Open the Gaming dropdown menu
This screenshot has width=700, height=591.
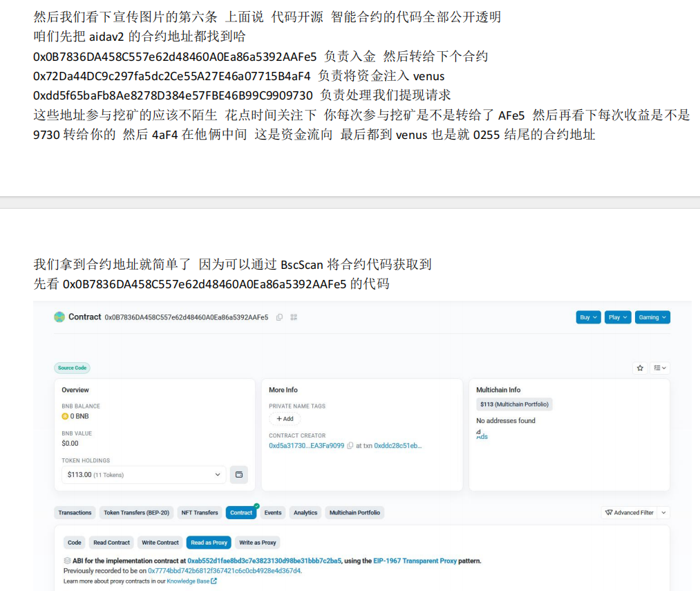click(652, 317)
